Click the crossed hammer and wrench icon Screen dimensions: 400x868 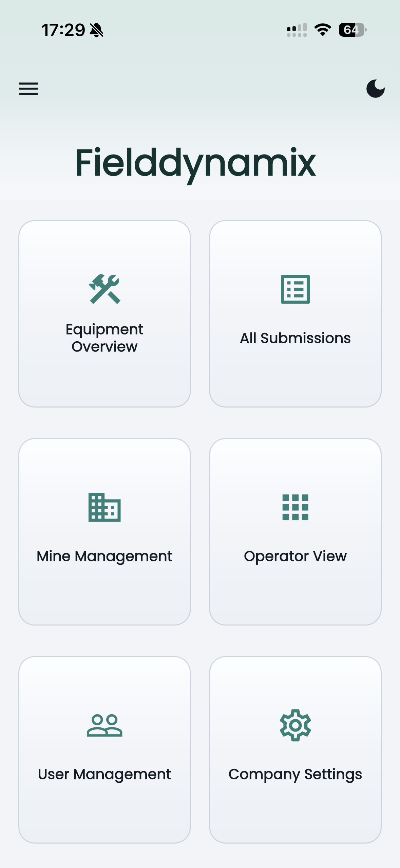[x=104, y=289]
